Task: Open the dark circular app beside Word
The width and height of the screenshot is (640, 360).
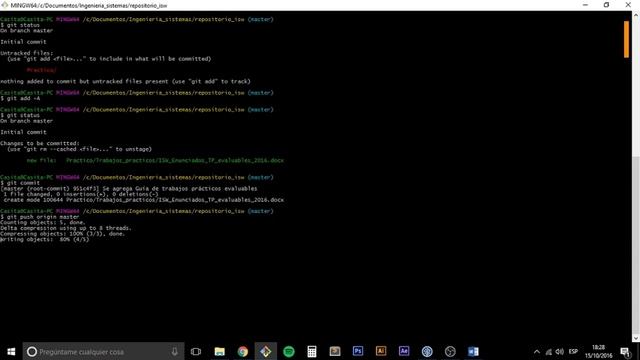Action: tap(450, 351)
